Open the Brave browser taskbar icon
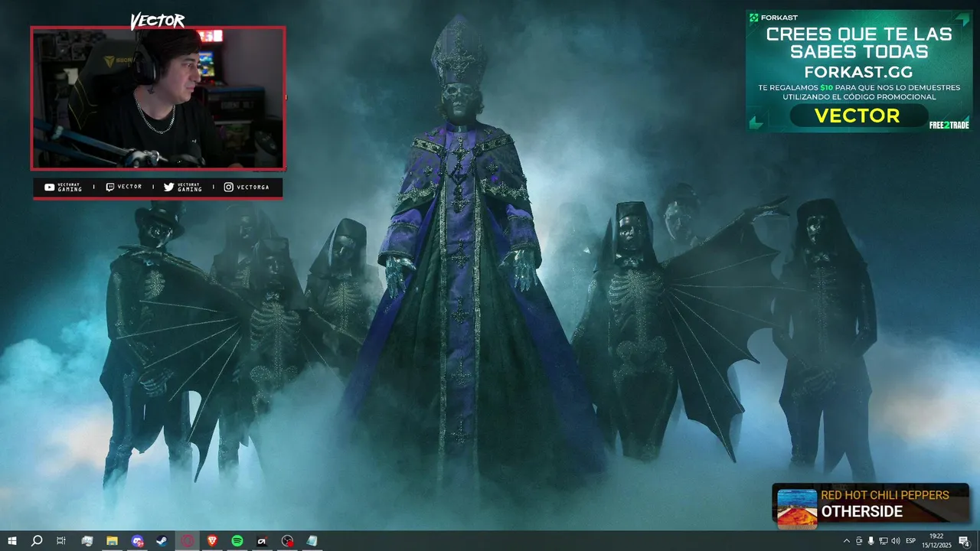Viewport: 980px width, 551px height. pos(212,541)
